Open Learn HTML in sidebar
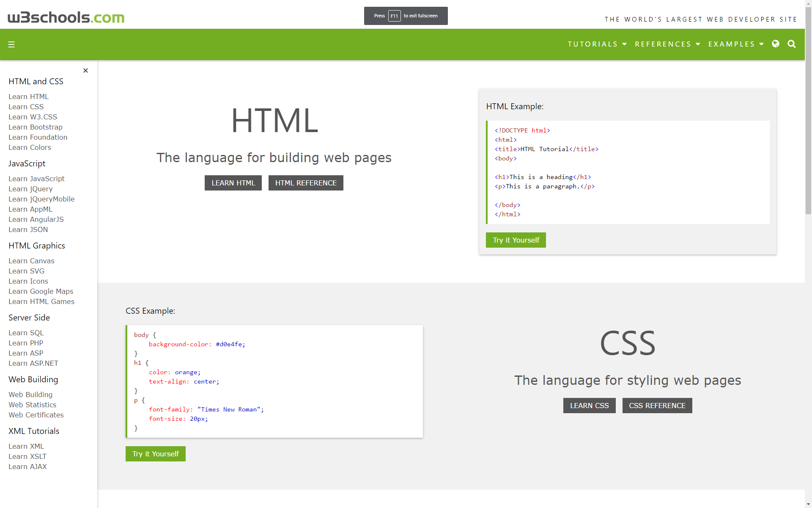This screenshot has height=508, width=812. click(x=29, y=97)
